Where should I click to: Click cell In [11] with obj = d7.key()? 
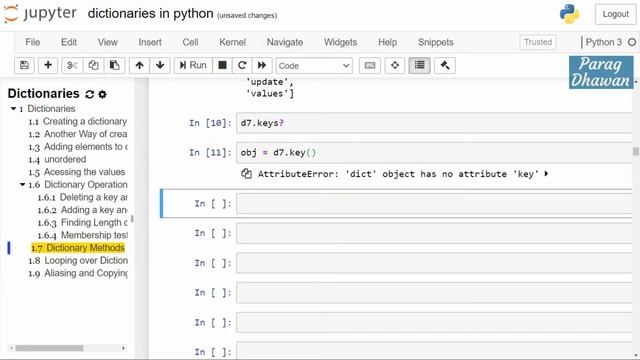coord(434,153)
